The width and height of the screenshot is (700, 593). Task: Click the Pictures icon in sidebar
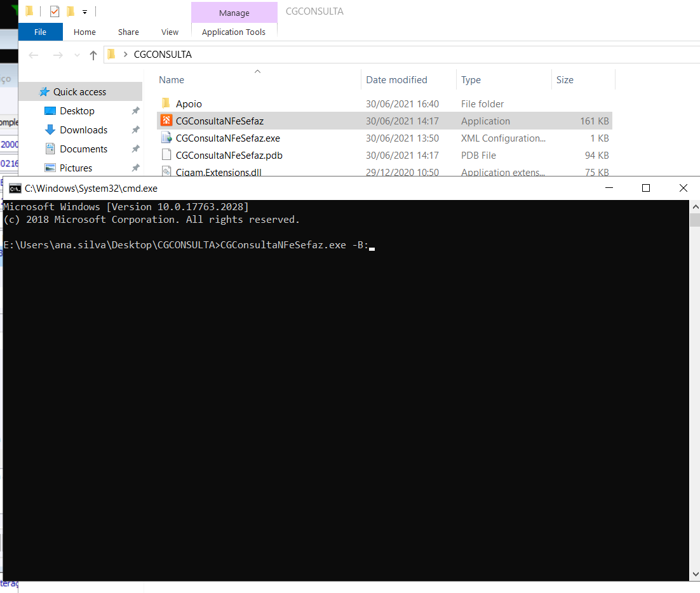50,168
